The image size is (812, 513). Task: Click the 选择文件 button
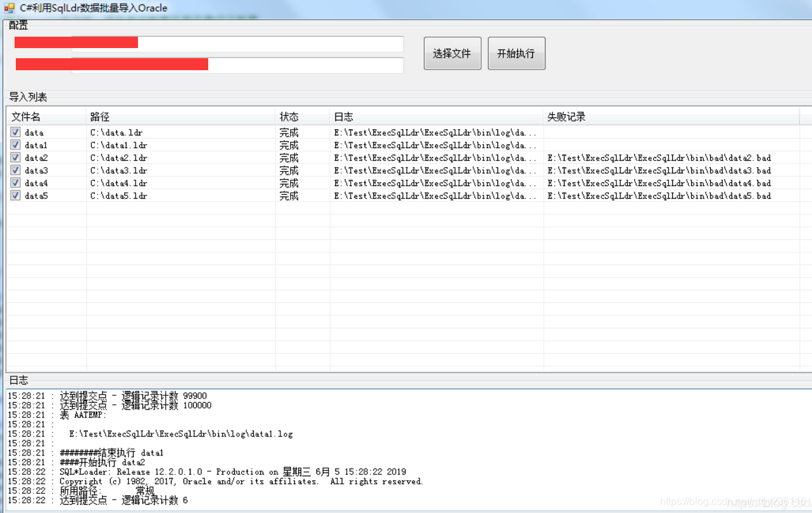coord(453,53)
